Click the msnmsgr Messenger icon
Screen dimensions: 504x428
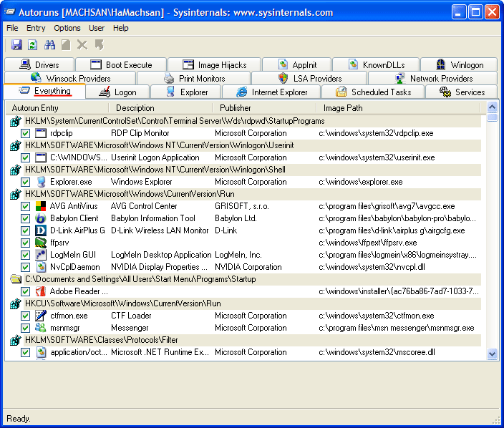41,328
